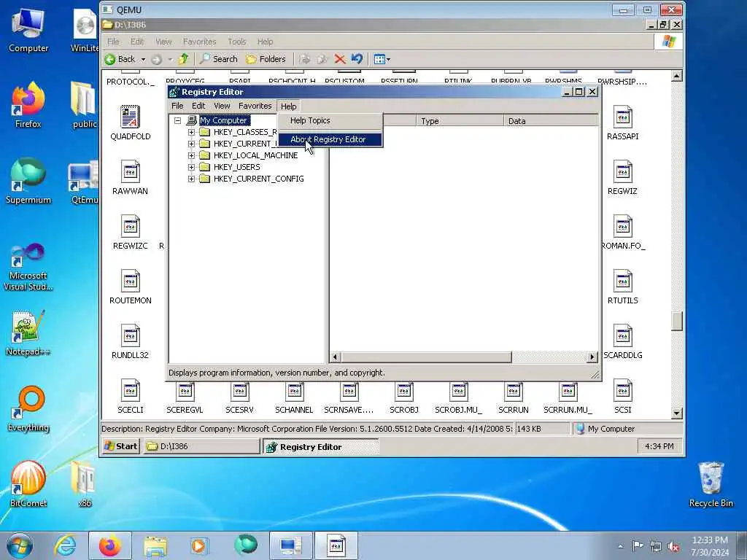Select the SCARDDLG file icon

[x=623, y=342]
